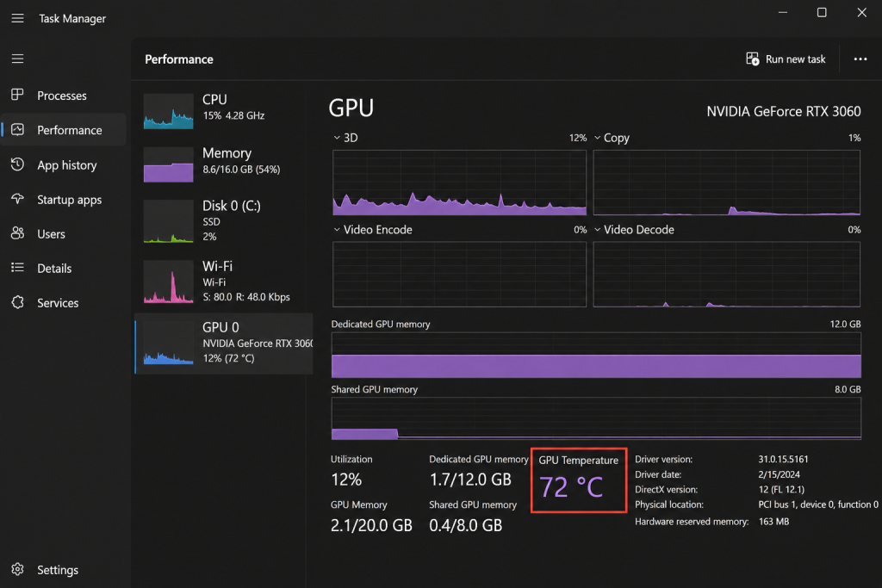Viewport: 882px width, 588px height.
Task: Click the Copy engine usage graph
Action: (726, 183)
